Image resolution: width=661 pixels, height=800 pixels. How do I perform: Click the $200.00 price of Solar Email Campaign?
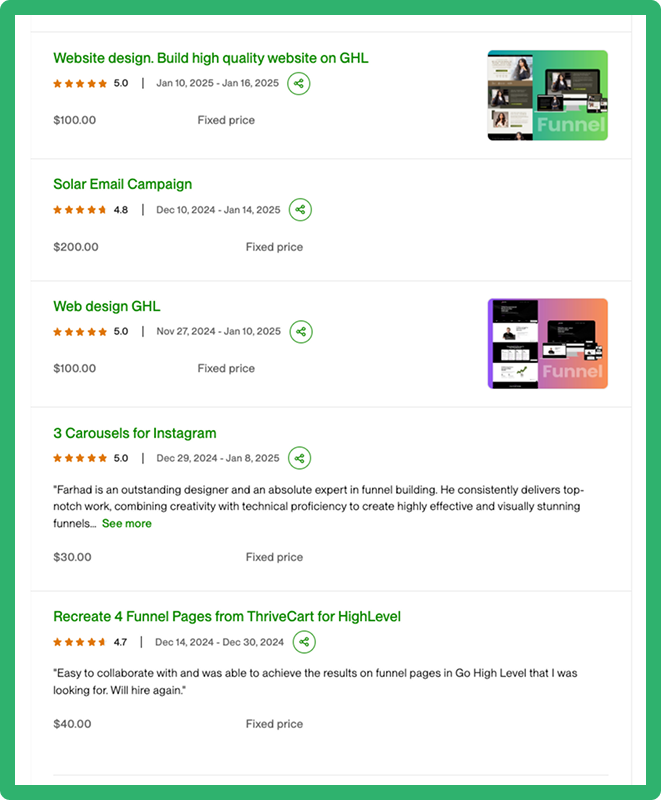click(x=76, y=247)
